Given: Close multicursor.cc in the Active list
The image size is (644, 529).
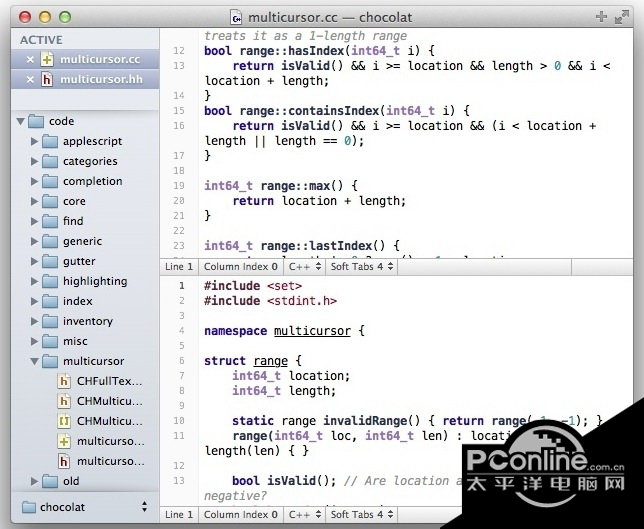Looking at the screenshot, I should point(30,60).
